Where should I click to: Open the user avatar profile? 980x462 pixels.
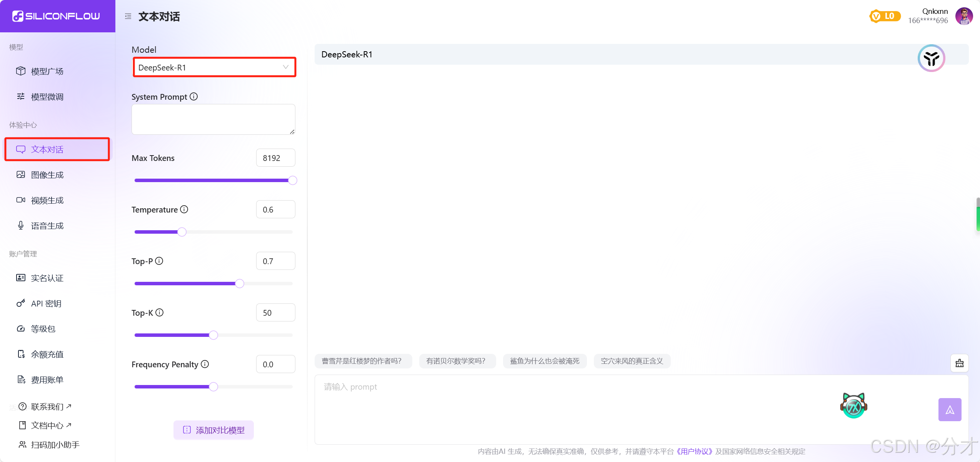pos(964,16)
